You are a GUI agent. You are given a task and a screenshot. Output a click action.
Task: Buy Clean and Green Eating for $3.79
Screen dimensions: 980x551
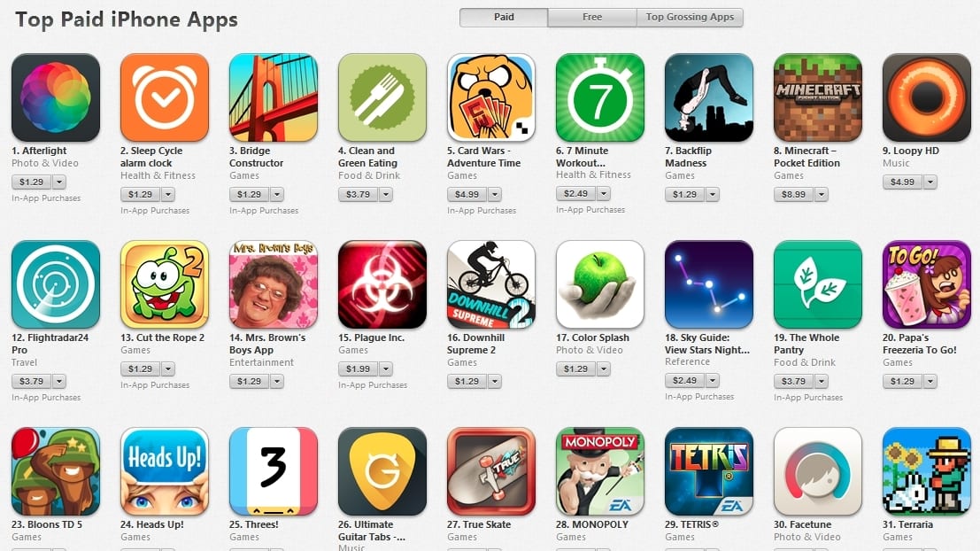359,195
